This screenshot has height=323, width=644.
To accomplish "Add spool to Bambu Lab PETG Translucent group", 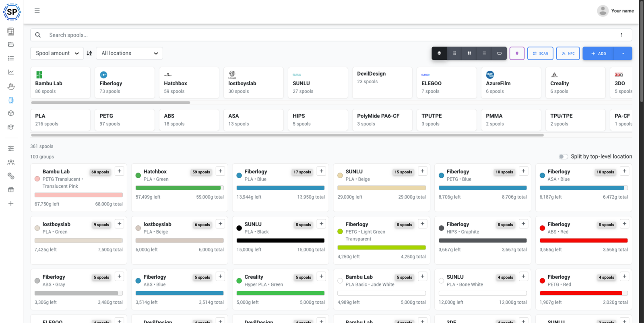I will (120, 171).
